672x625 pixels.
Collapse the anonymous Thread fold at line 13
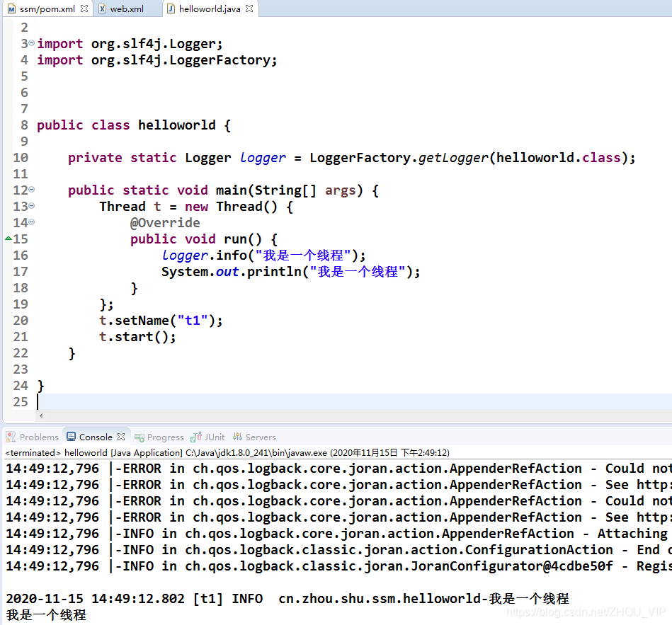click(x=32, y=206)
